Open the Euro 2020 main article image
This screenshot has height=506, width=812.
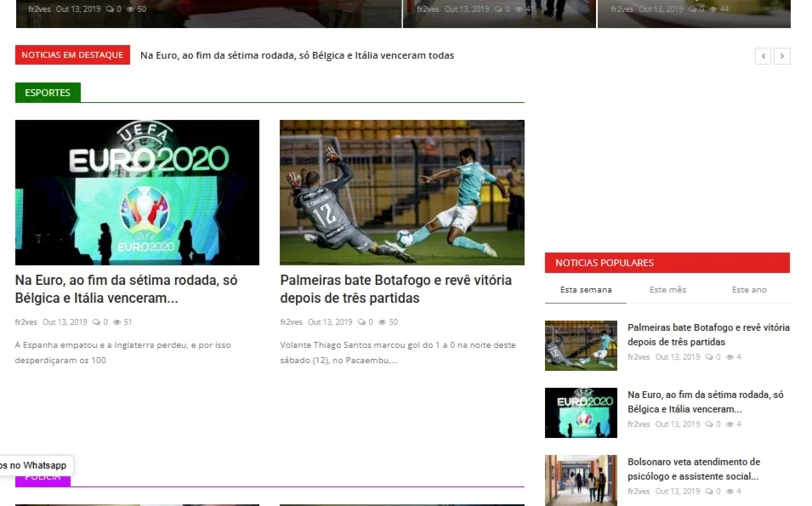click(137, 193)
